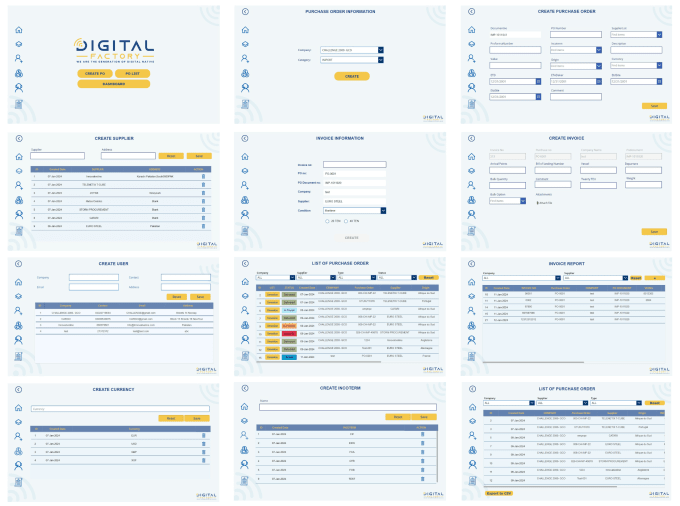
Task: Go back from the Create Incoterm screen
Action: point(245,388)
